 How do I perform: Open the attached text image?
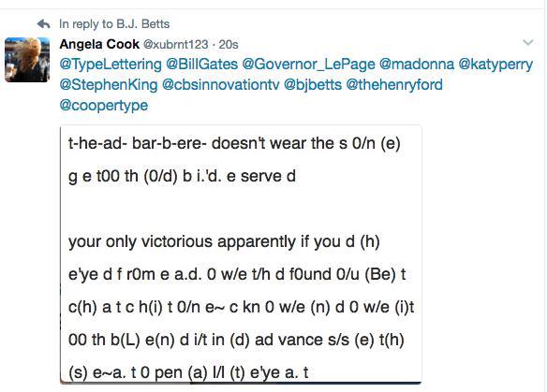point(241,254)
